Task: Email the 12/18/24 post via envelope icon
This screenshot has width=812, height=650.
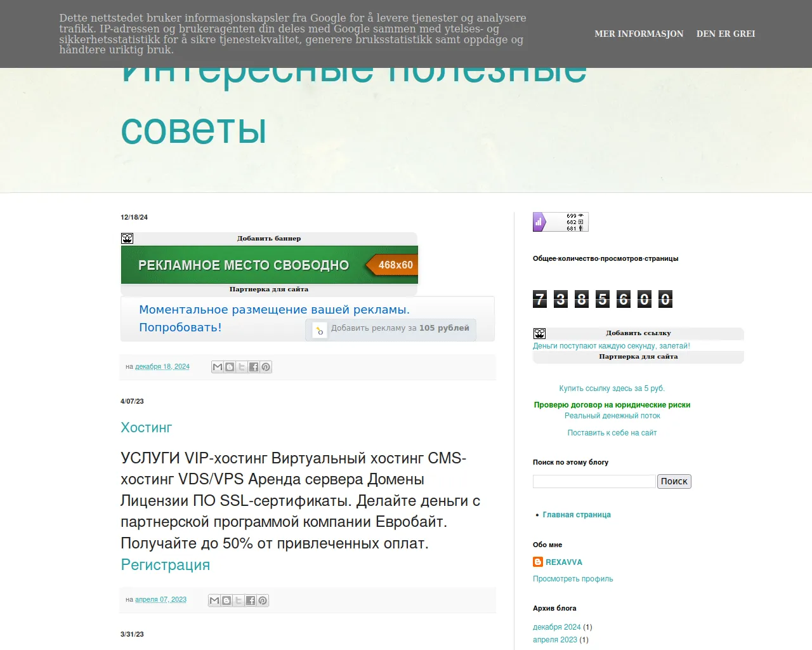Action: point(218,367)
